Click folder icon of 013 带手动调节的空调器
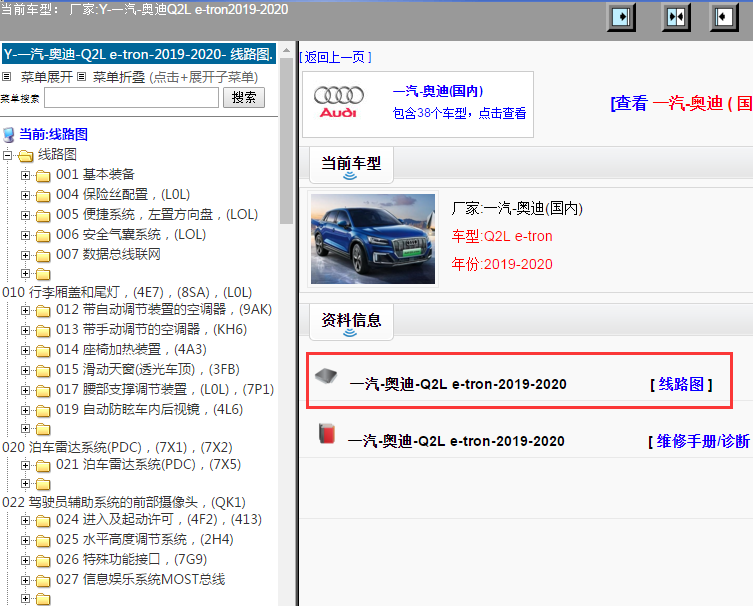Viewport: 753px width, 606px height. coord(43,331)
